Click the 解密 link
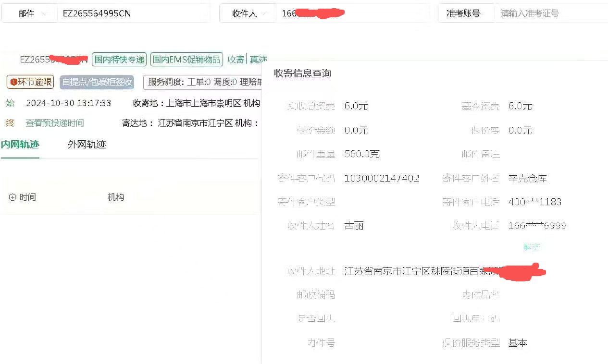Screen dimensions: 608x364 click(x=531, y=247)
